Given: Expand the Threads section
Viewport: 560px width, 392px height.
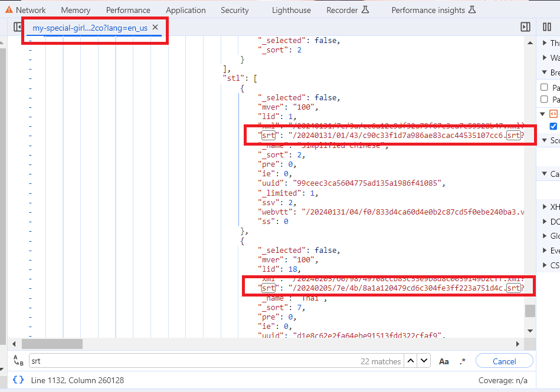Looking at the screenshot, I should [x=545, y=43].
